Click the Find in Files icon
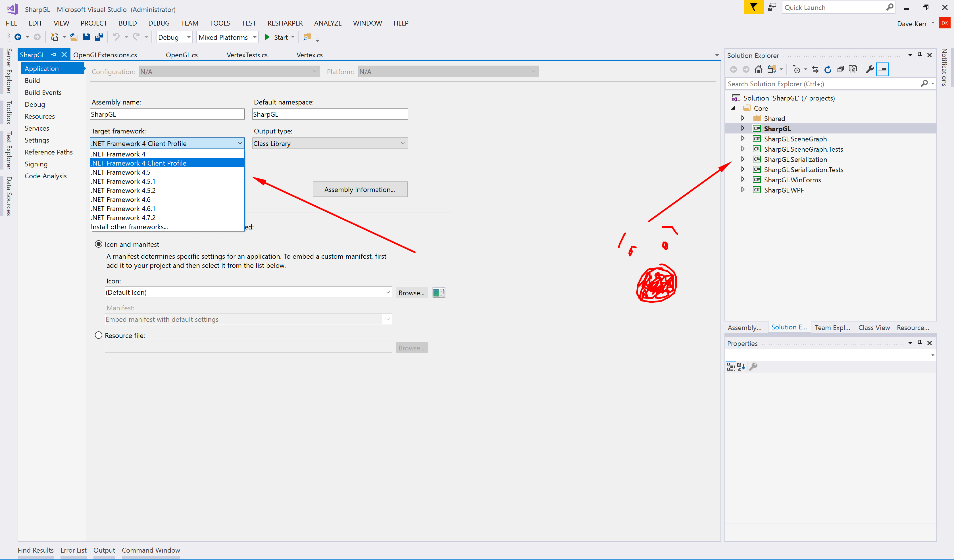The image size is (954, 560). point(307,37)
